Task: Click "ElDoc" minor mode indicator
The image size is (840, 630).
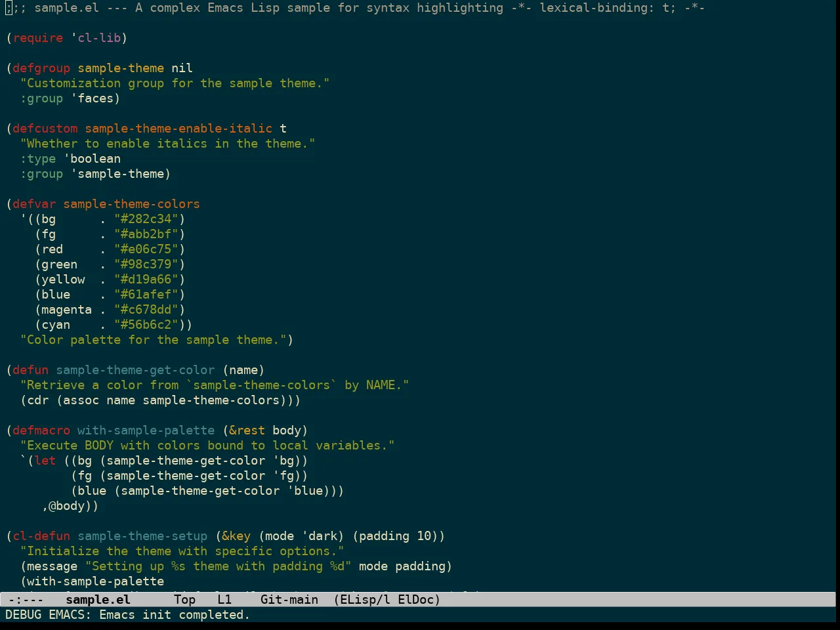Action: click(x=416, y=599)
